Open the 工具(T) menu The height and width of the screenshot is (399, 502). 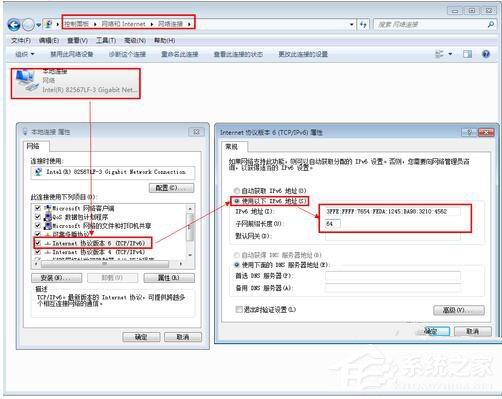tap(106, 40)
